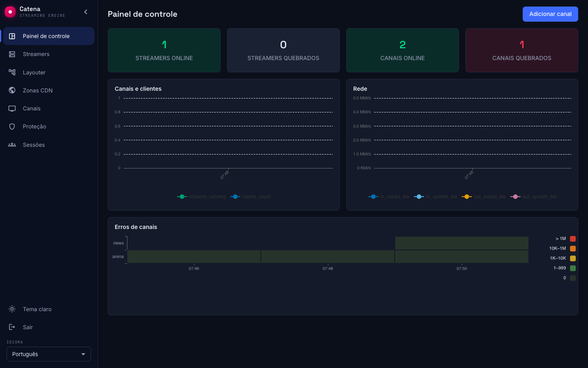Open the Português language dropdown
This screenshot has height=368, width=588.
[x=49, y=354]
